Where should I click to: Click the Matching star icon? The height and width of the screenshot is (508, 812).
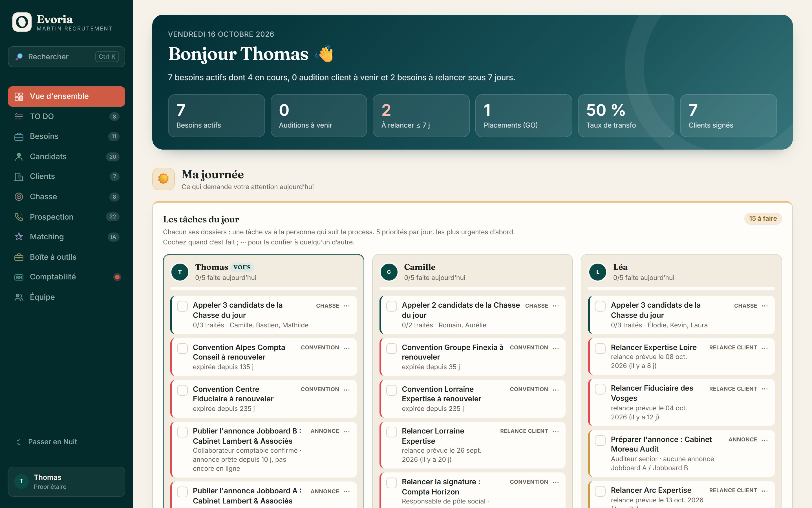tap(19, 237)
